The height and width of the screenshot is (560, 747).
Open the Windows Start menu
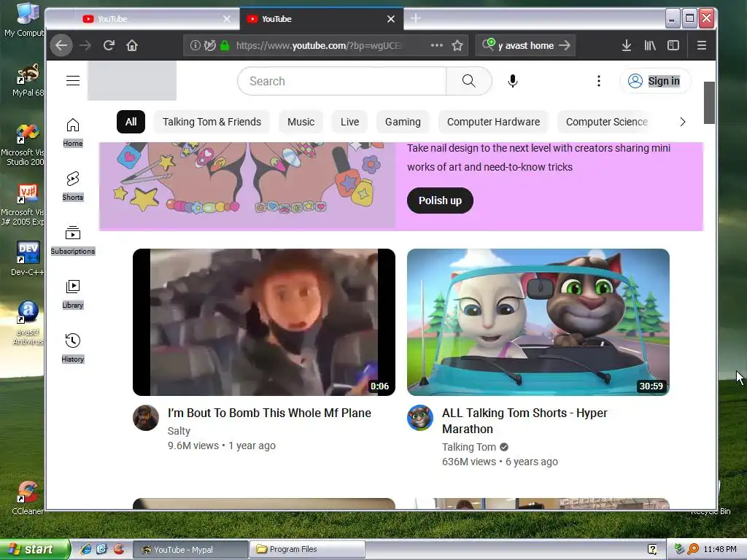[34, 550]
